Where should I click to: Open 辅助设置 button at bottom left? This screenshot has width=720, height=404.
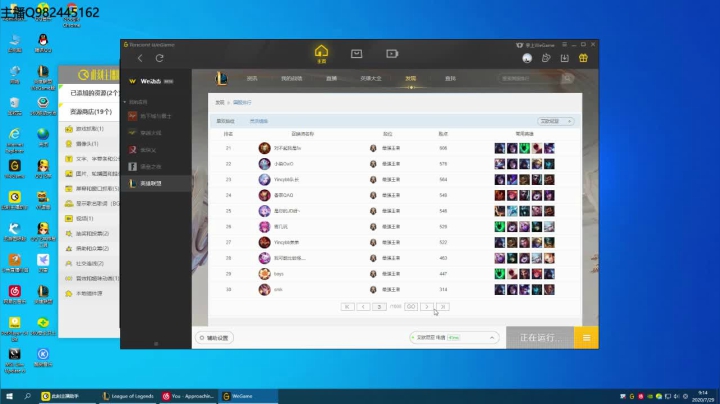coord(214,338)
